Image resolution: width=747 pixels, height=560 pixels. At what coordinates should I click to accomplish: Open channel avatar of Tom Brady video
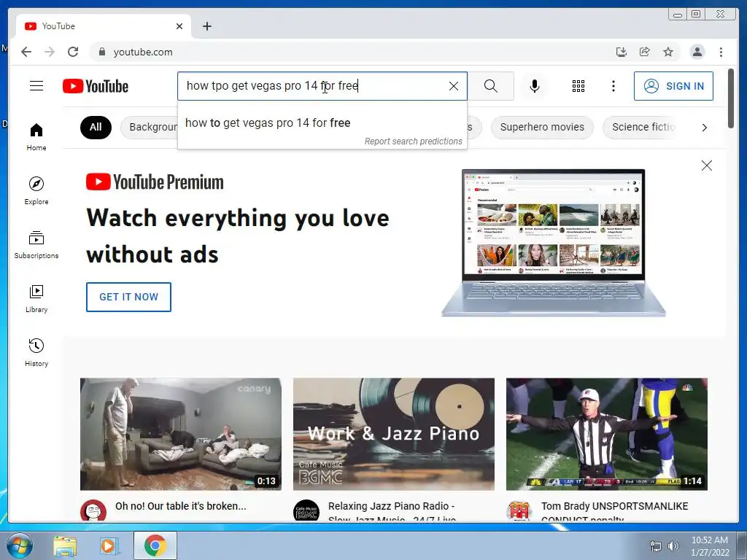(519, 510)
